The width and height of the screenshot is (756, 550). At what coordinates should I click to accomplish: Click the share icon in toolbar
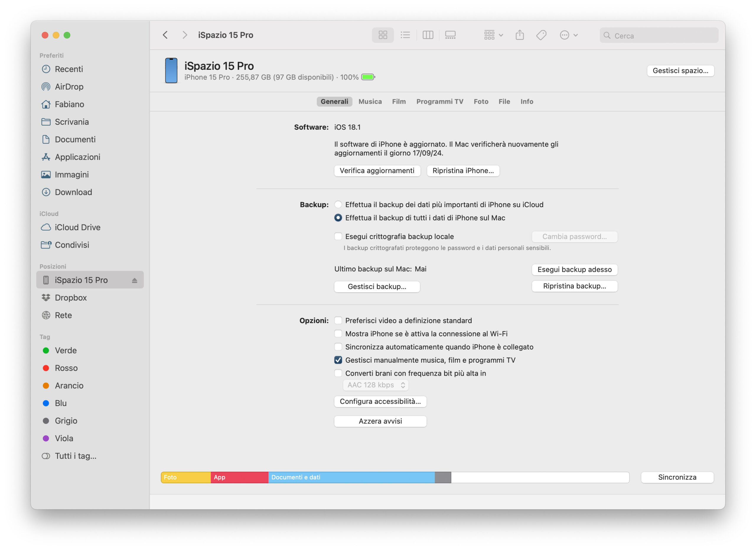[x=519, y=35]
